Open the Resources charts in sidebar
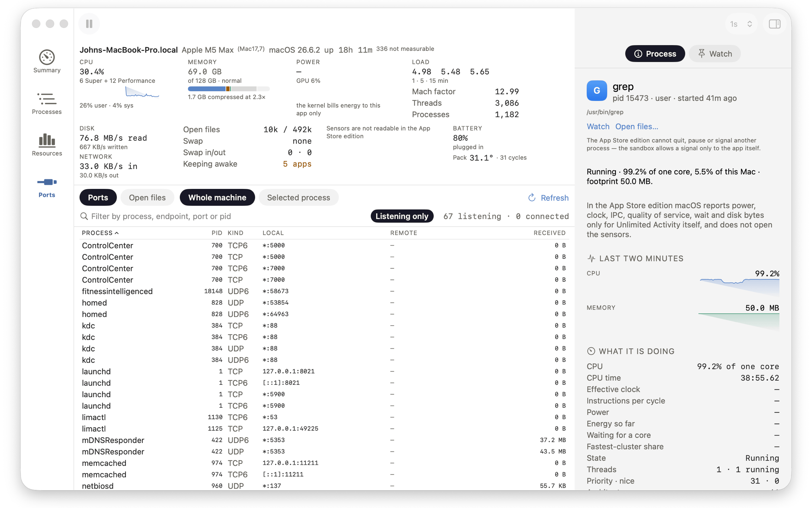This screenshot has height=508, width=812. [x=47, y=145]
